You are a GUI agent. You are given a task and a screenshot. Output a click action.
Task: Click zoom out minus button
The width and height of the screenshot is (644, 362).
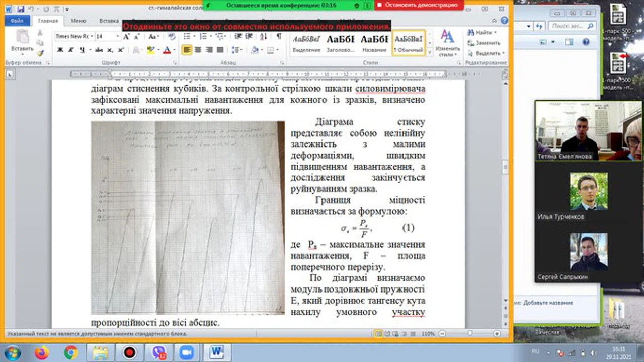pos(441,333)
